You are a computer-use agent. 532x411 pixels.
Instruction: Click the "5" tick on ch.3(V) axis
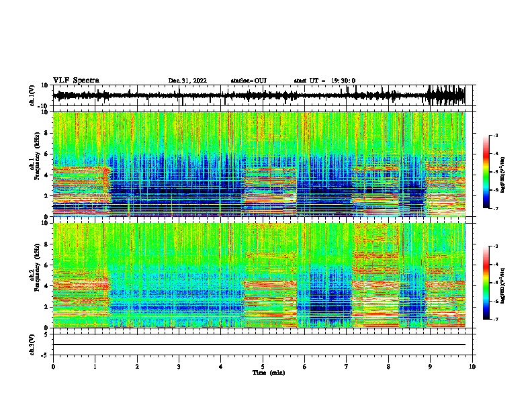47,334
